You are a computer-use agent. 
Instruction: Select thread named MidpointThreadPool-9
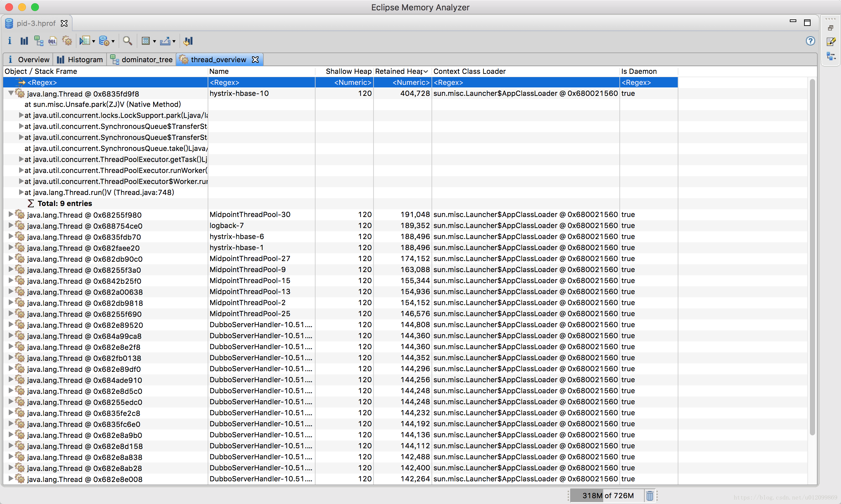pyautogui.click(x=248, y=269)
